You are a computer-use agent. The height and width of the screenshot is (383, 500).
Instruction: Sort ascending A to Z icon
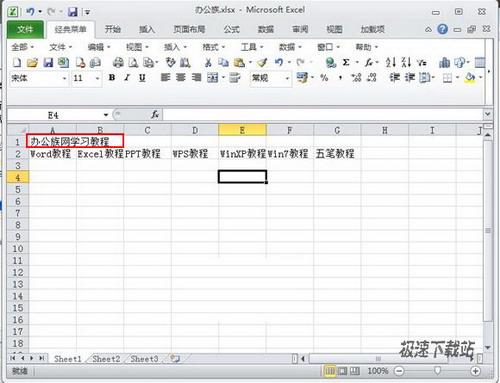coord(390,62)
